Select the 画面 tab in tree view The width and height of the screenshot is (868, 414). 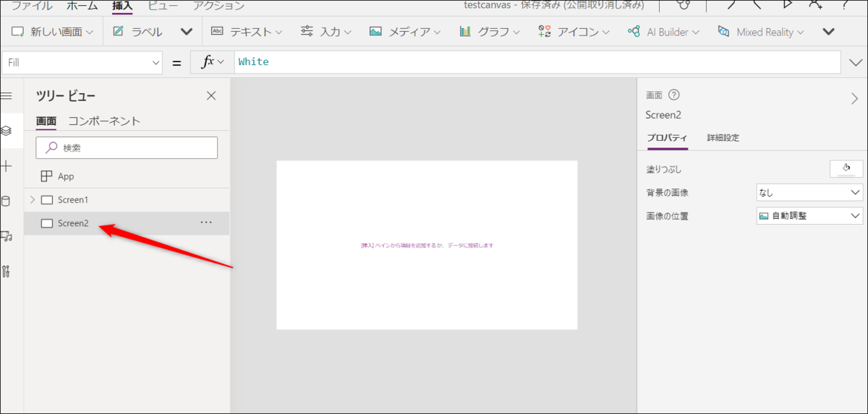(x=46, y=121)
